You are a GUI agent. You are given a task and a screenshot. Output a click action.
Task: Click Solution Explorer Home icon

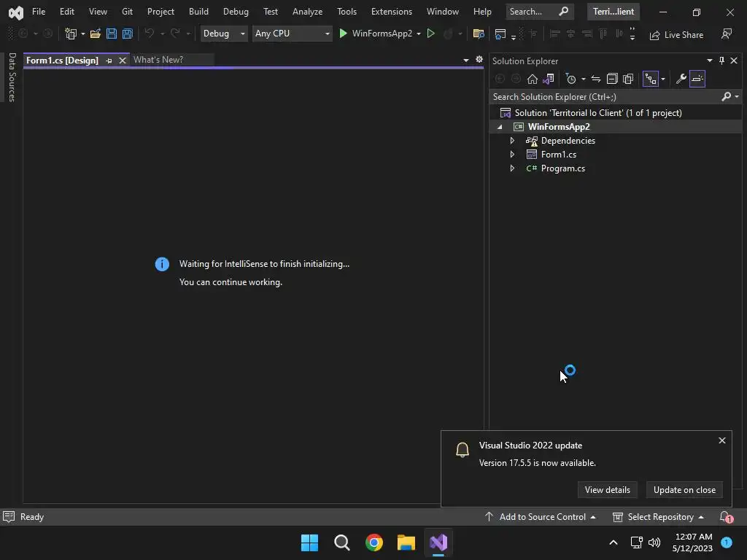[532, 79]
